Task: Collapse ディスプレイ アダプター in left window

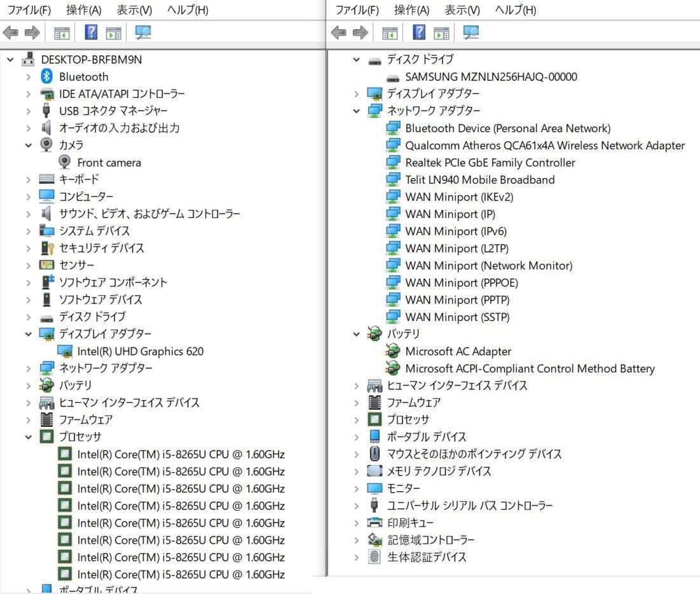Action: [28, 334]
